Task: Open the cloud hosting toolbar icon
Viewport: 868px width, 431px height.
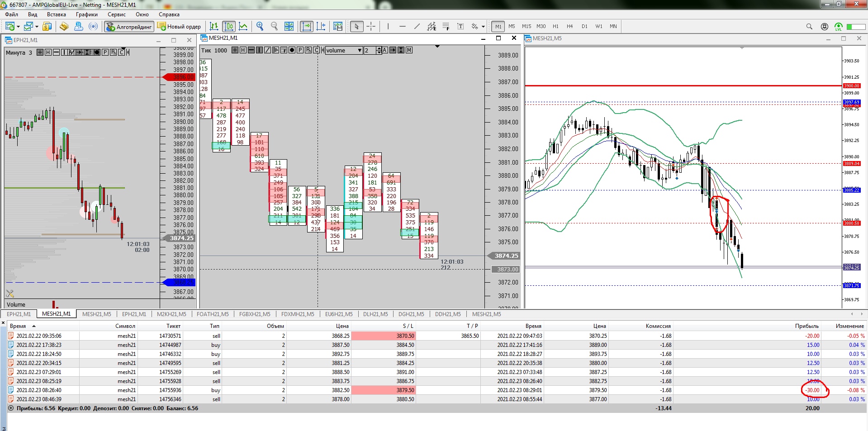Action: 79,26
